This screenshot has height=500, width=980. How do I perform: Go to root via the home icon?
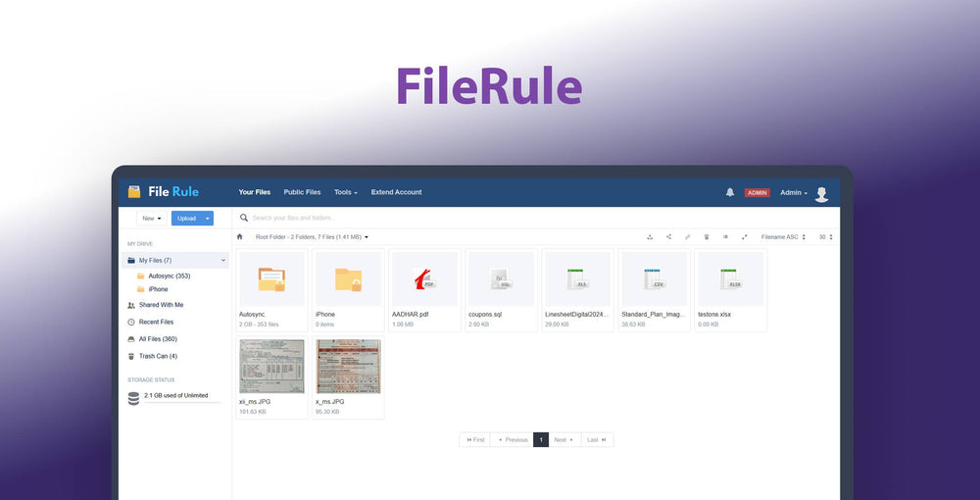[x=240, y=236]
